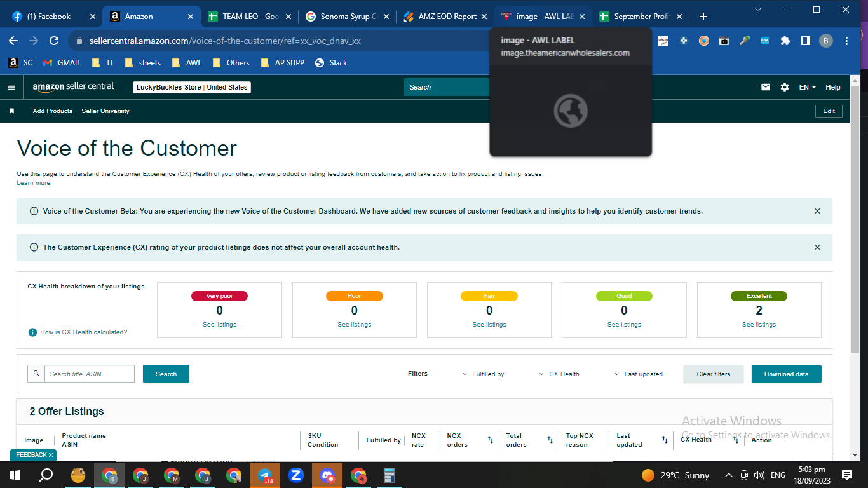The width and height of the screenshot is (868, 488).
Task: Open Seller Central settings gear
Action: pyautogui.click(x=785, y=87)
